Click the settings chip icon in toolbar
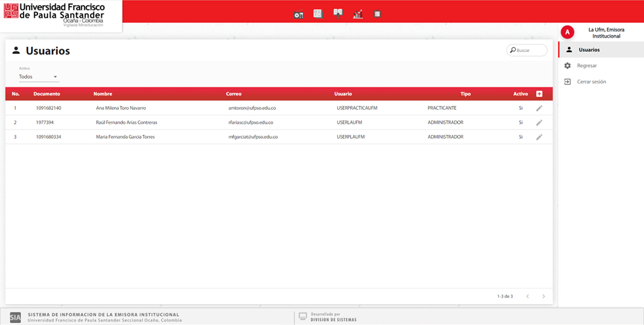 pyautogui.click(x=377, y=14)
